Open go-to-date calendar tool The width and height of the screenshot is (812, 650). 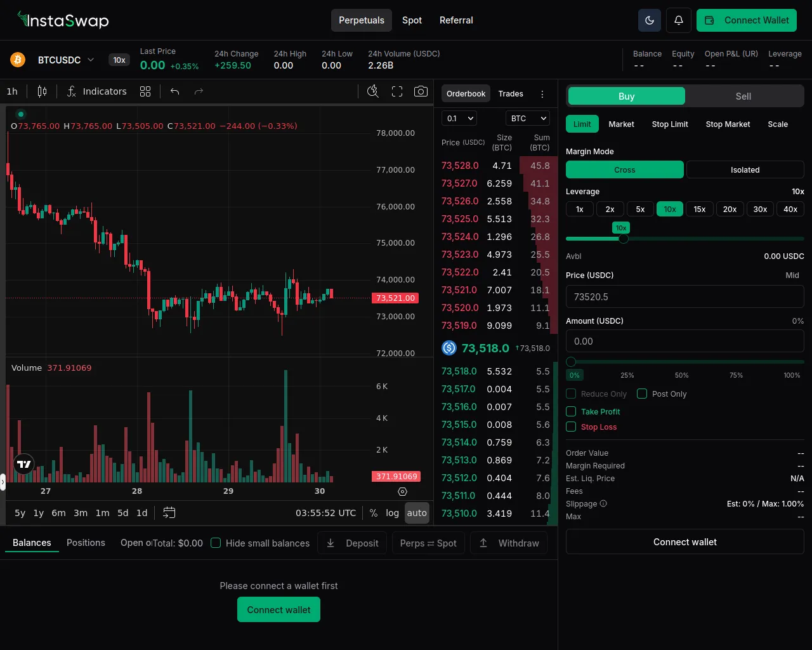[169, 513]
